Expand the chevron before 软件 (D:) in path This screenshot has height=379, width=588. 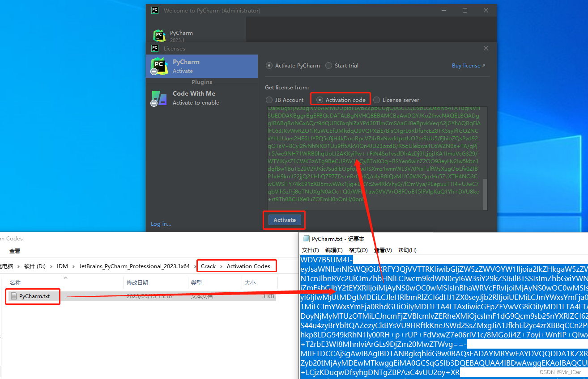(x=19, y=266)
